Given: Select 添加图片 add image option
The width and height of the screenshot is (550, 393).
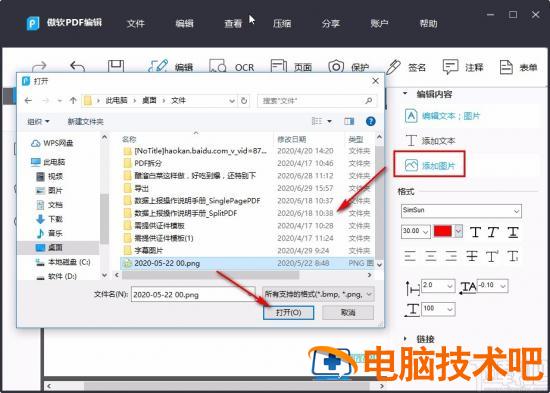Looking at the screenshot, I should [x=430, y=165].
